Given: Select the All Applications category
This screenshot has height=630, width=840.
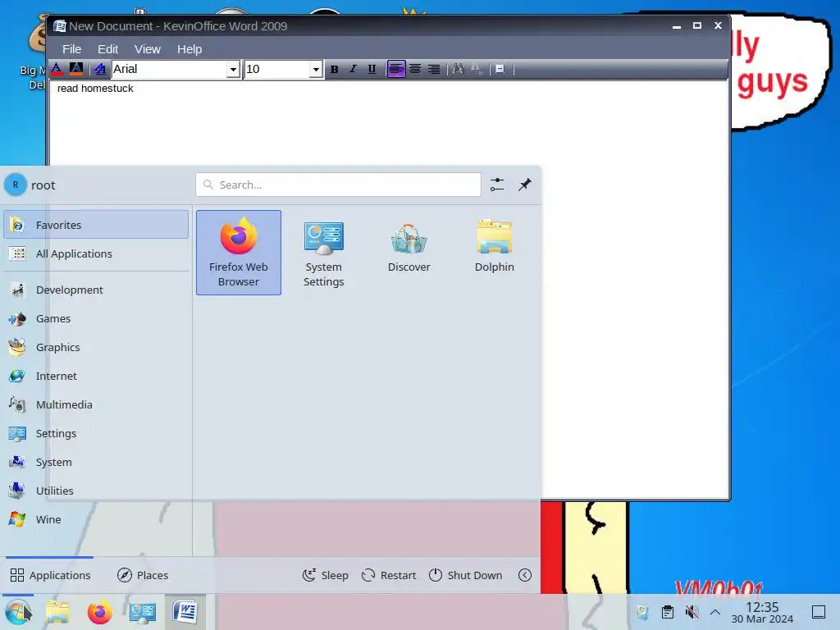Looking at the screenshot, I should [x=96, y=253].
